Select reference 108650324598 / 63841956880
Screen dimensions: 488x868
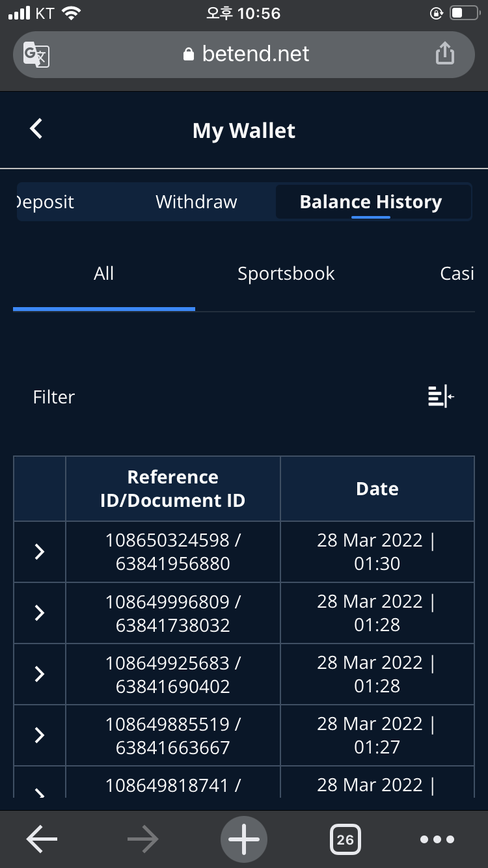[x=173, y=552]
